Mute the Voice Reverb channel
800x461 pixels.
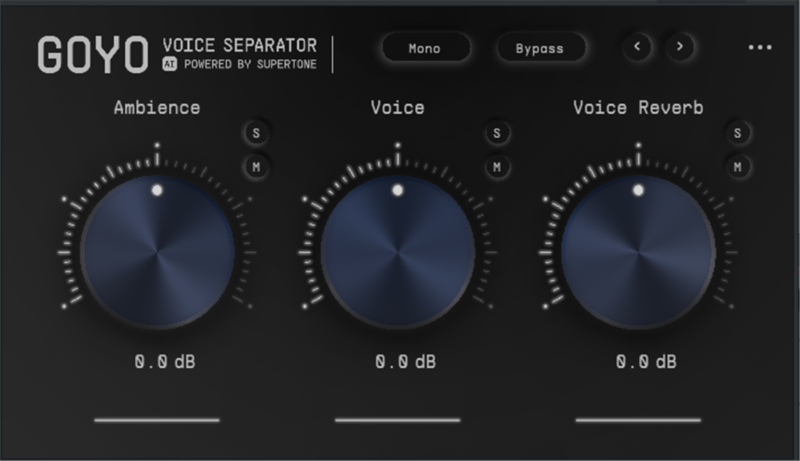click(x=738, y=166)
